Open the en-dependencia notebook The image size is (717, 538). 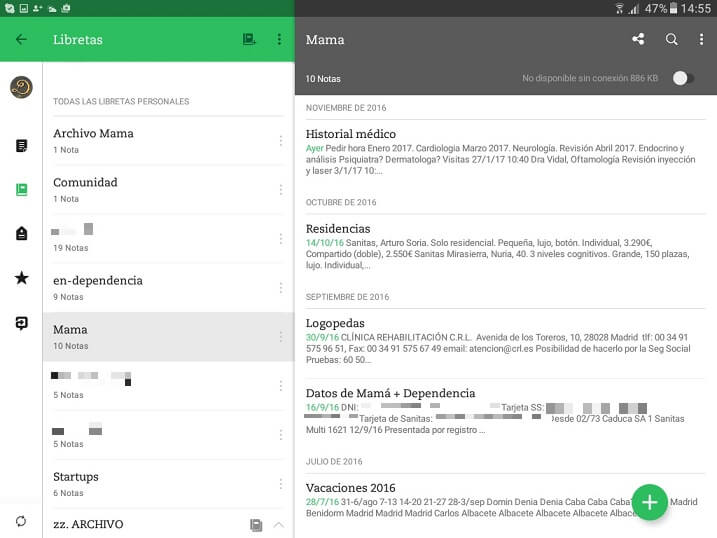[168, 288]
